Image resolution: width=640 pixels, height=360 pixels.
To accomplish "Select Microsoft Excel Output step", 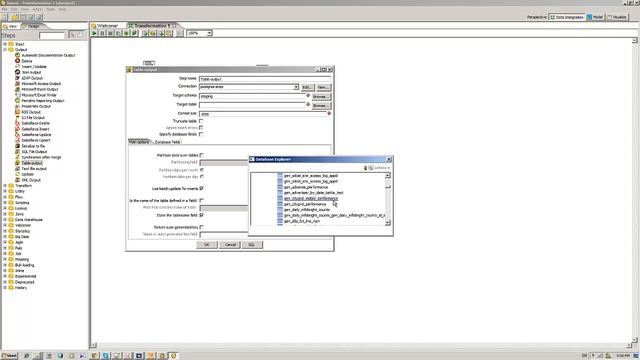I will (40, 89).
